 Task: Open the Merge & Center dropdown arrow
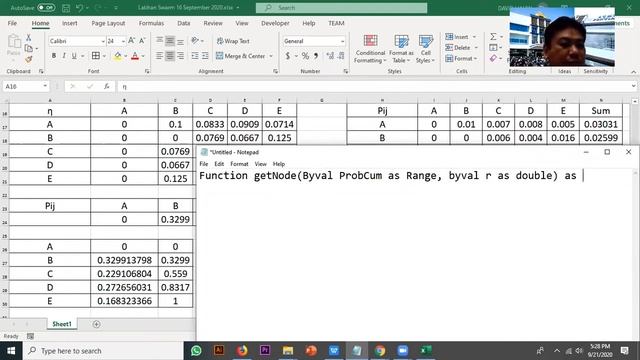[271, 56]
